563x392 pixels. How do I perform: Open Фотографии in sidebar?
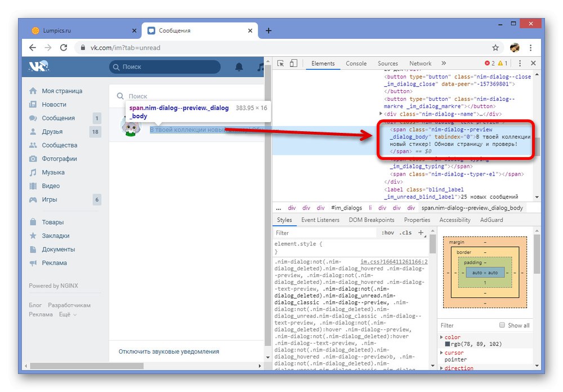59,159
